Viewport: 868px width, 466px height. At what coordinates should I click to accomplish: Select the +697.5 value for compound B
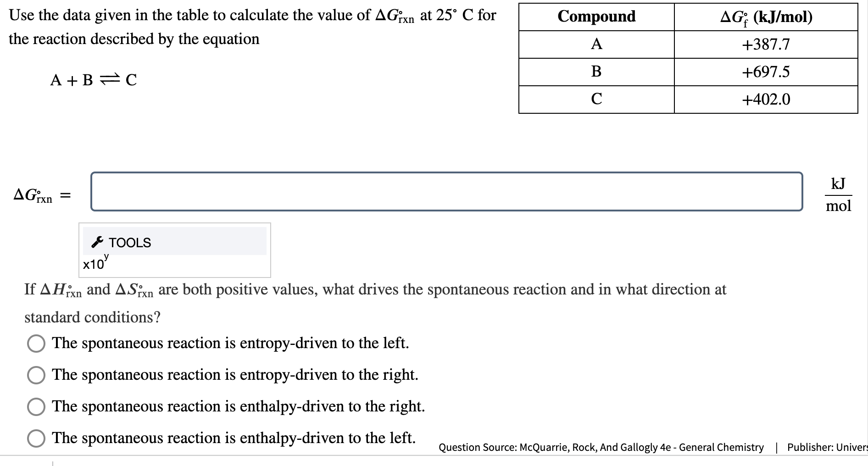[765, 72]
